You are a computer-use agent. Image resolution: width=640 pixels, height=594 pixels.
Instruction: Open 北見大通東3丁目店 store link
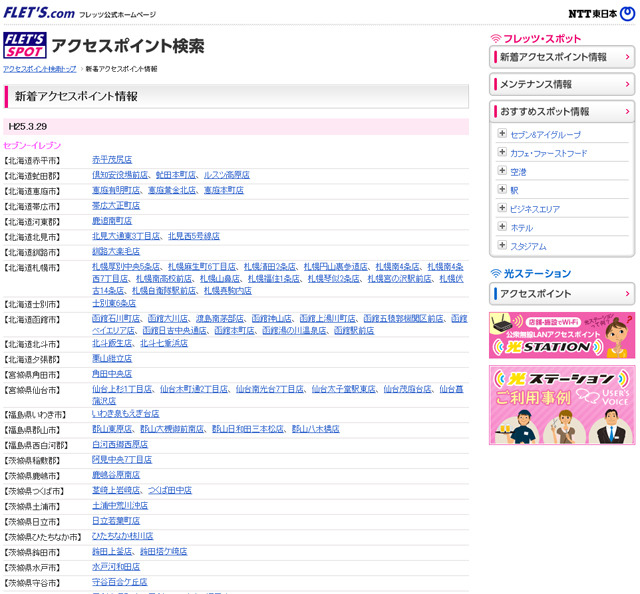pos(126,236)
